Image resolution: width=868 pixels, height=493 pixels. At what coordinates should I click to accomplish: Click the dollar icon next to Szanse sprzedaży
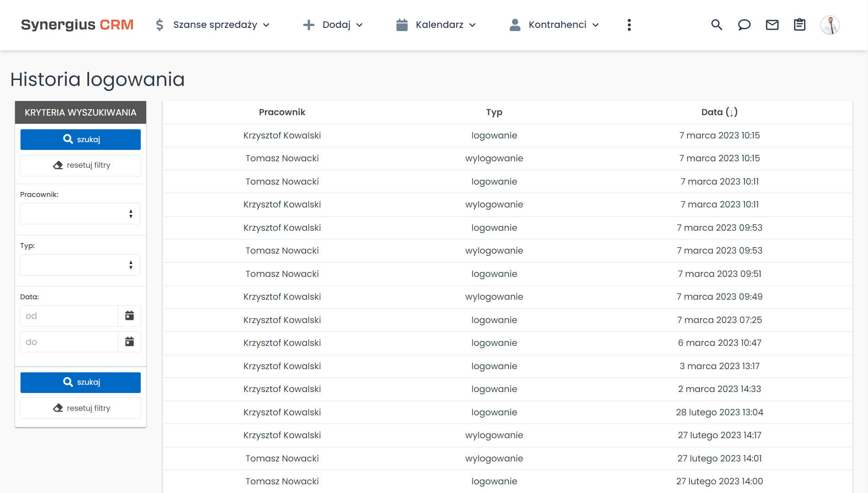coord(159,25)
